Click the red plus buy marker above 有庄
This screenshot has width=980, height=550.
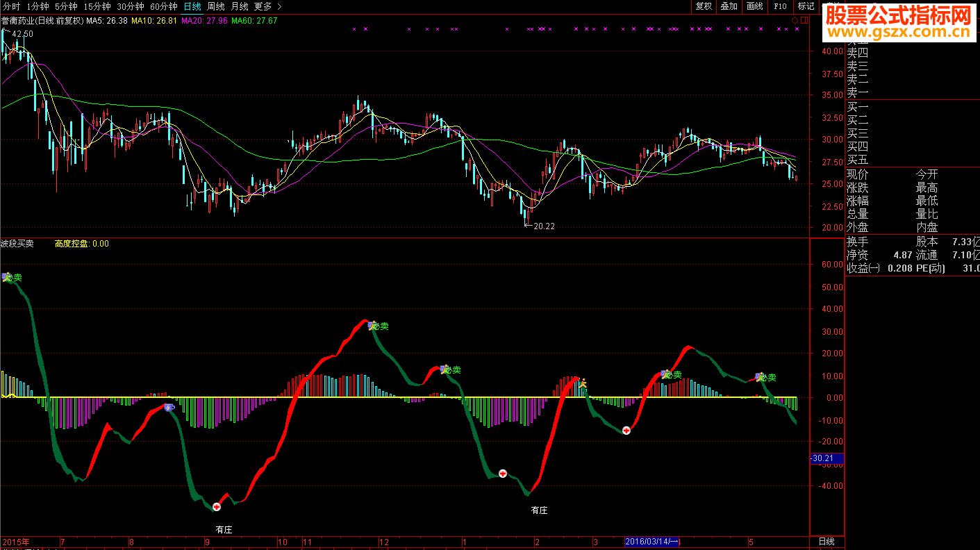tap(217, 507)
